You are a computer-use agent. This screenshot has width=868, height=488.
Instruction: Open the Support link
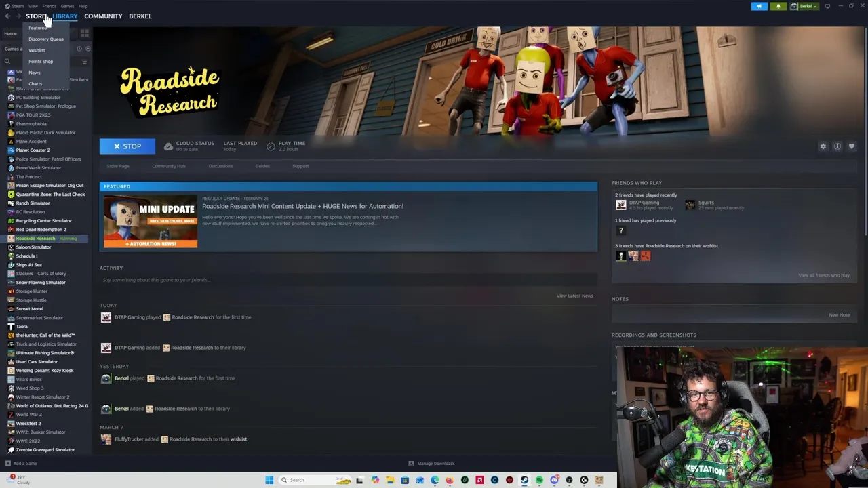[x=300, y=166]
